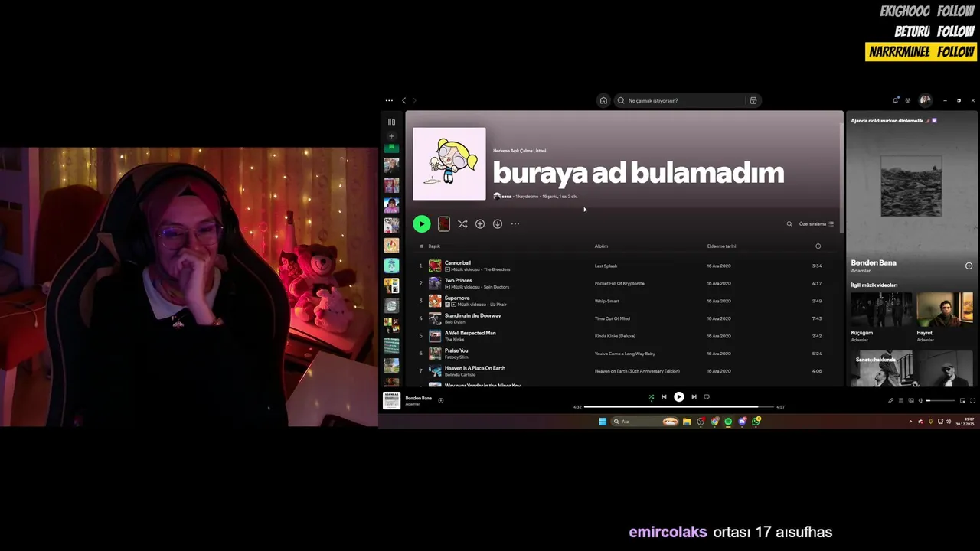The width and height of the screenshot is (980, 551).
Task: Collapse Your Library using the library icon
Action: pyautogui.click(x=391, y=122)
